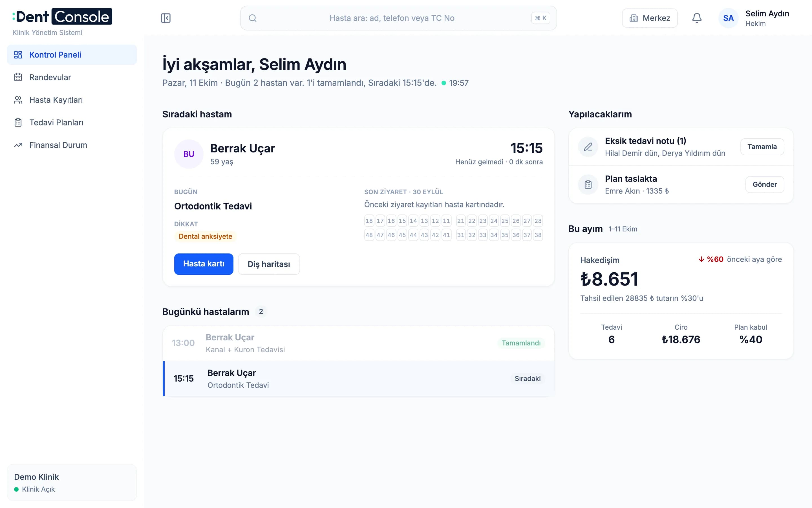The height and width of the screenshot is (508, 812).
Task: Click the Sıradaki status badge
Action: 528,379
